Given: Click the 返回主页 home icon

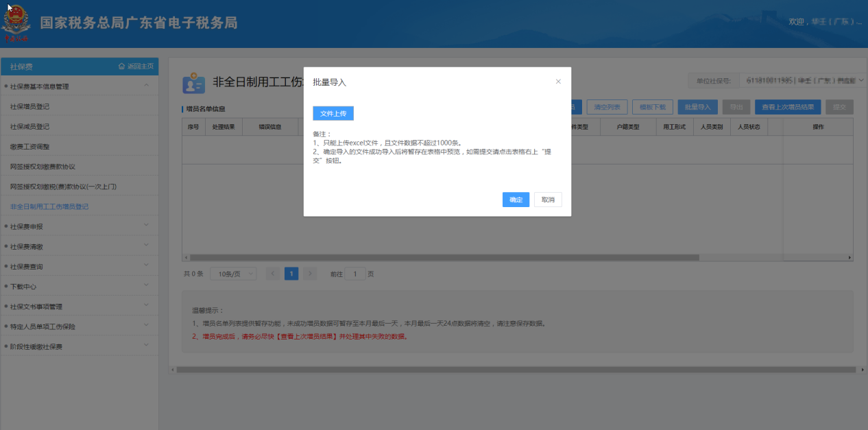Looking at the screenshot, I should [122, 67].
